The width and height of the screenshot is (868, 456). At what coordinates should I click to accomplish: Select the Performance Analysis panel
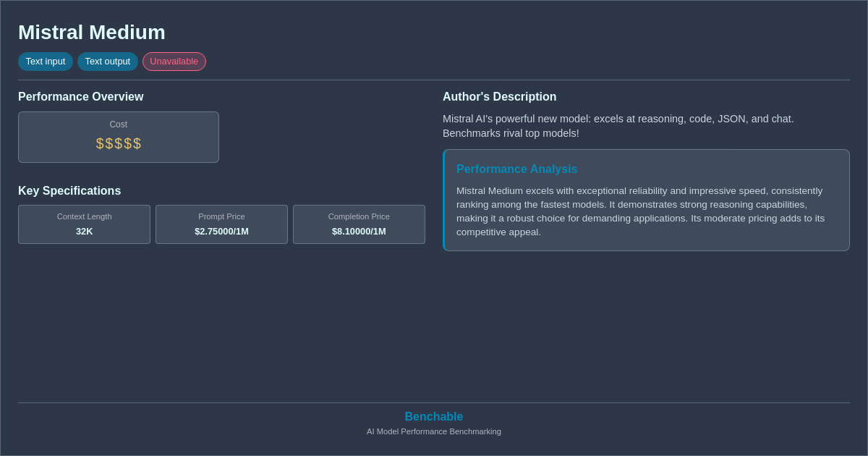coord(646,200)
